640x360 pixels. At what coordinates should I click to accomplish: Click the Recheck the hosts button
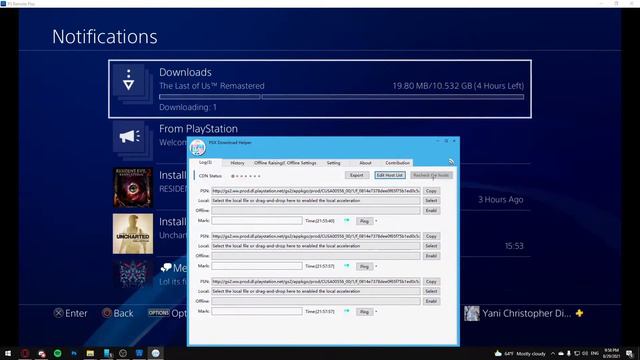(431, 175)
